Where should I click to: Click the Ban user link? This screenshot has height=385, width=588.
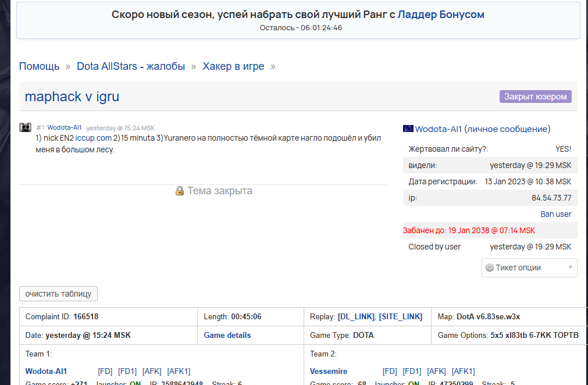556,214
